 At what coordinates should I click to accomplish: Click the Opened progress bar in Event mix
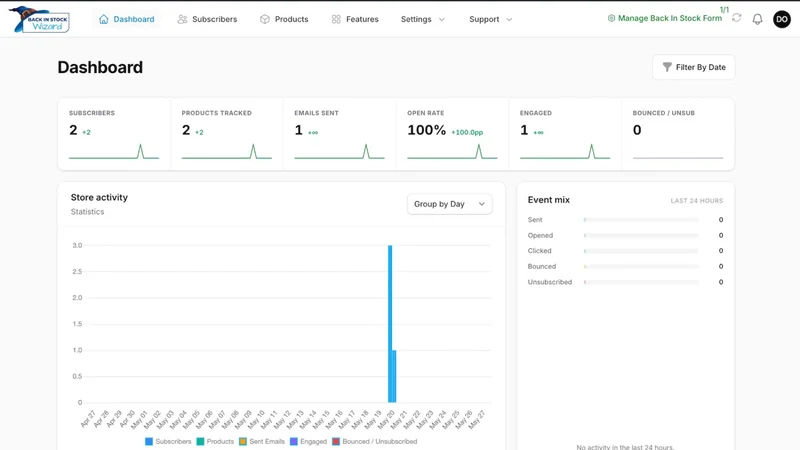pos(641,236)
